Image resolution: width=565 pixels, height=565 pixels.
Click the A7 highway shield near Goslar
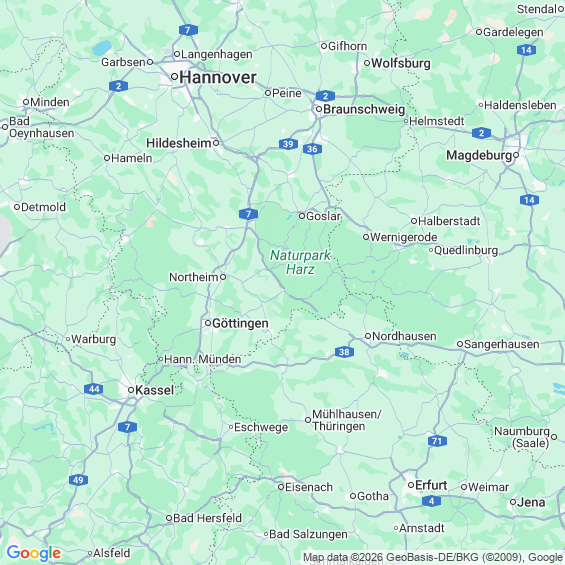[248, 214]
